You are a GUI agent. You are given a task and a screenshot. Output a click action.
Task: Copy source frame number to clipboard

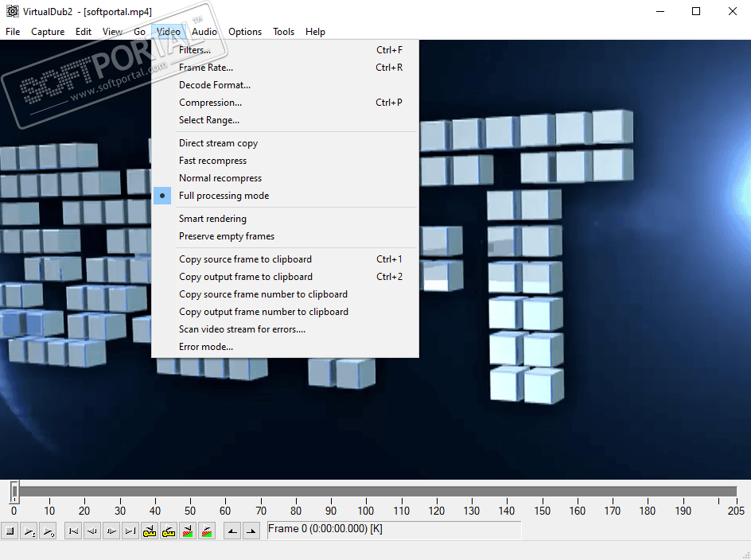click(x=285, y=294)
